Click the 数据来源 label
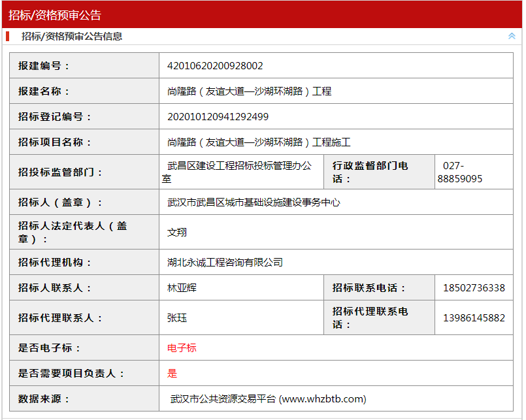The image size is (526, 420). click(x=44, y=399)
